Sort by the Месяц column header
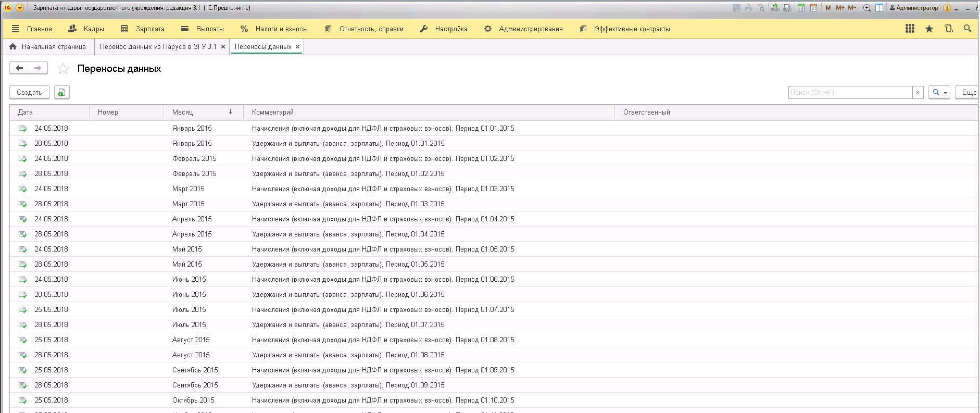The width and height of the screenshot is (980, 413). pos(182,112)
